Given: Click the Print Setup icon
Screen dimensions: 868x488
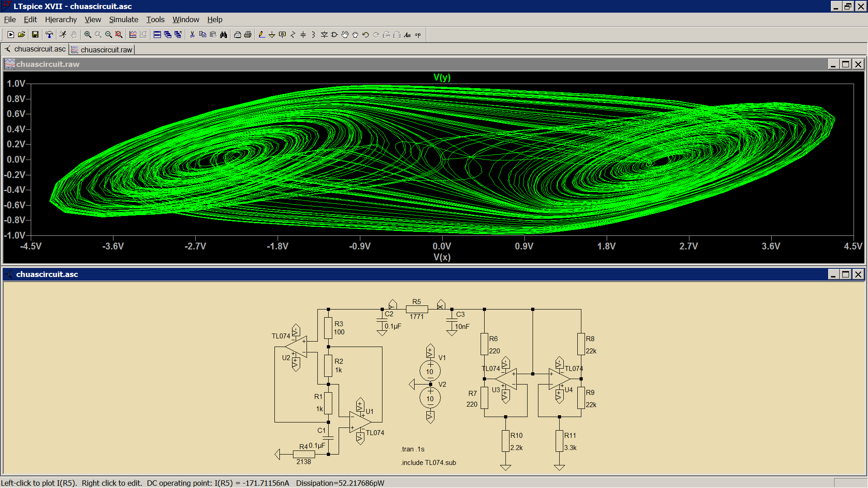Looking at the screenshot, I should (x=237, y=34).
